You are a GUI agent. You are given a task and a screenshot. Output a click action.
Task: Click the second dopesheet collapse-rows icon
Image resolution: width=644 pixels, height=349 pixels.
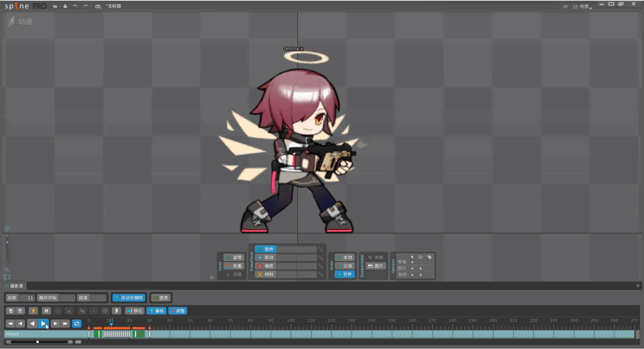(20, 311)
